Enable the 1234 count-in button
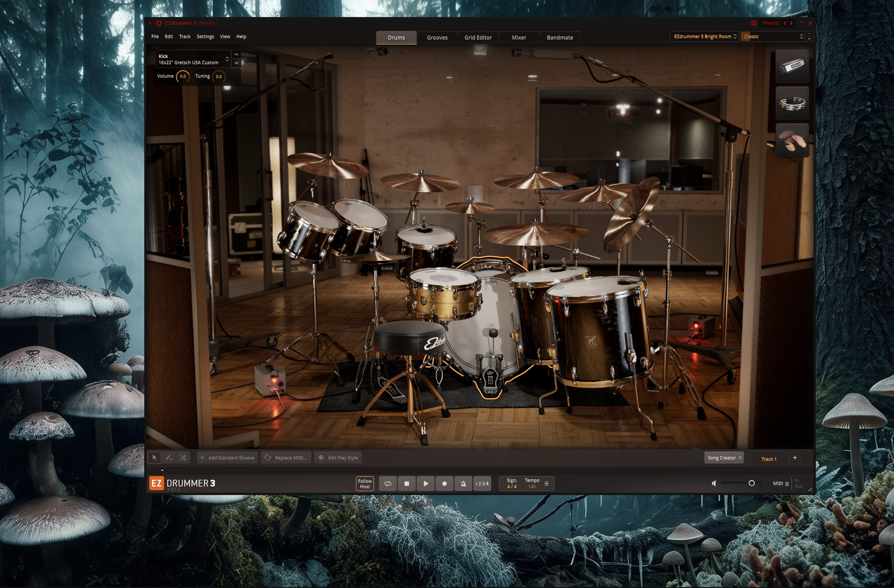This screenshot has height=588, width=894. point(482,484)
